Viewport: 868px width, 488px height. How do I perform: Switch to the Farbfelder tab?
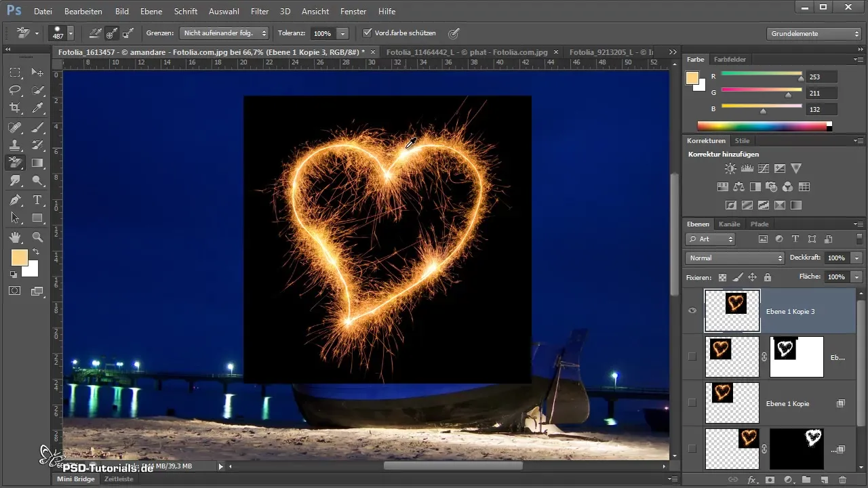point(730,60)
